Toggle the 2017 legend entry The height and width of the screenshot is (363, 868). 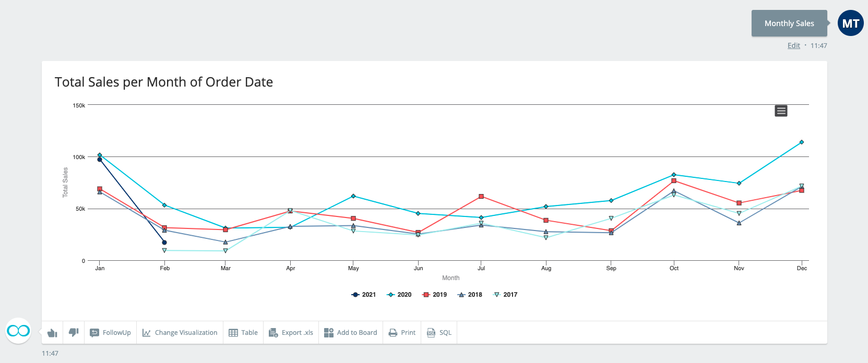505,295
